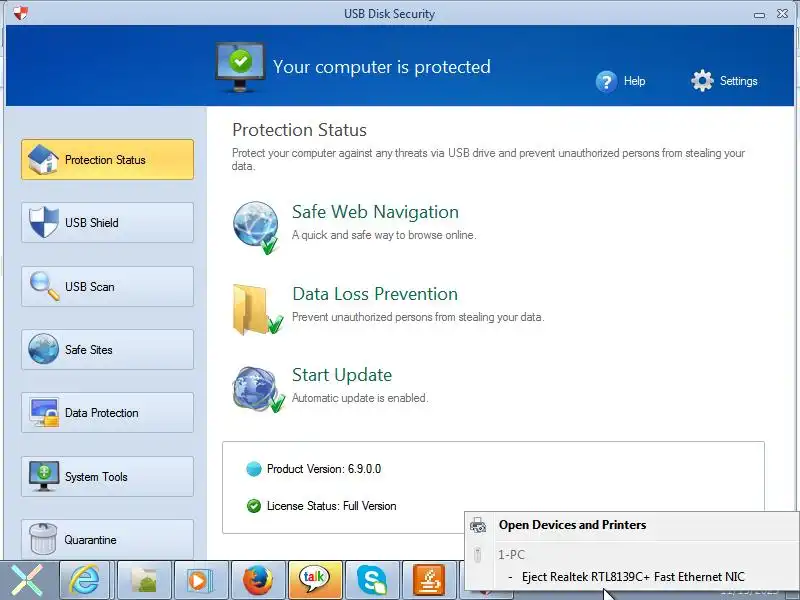Open the Settings text link

tap(738, 81)
